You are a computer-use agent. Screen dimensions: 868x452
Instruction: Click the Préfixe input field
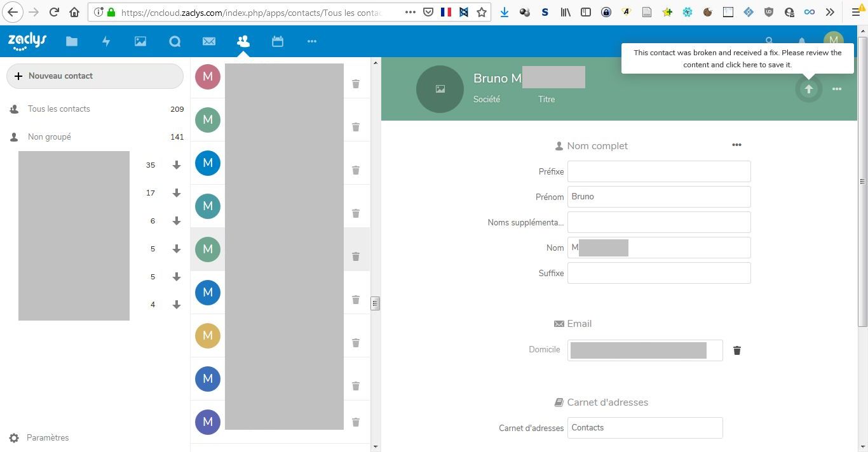point(658,171)
